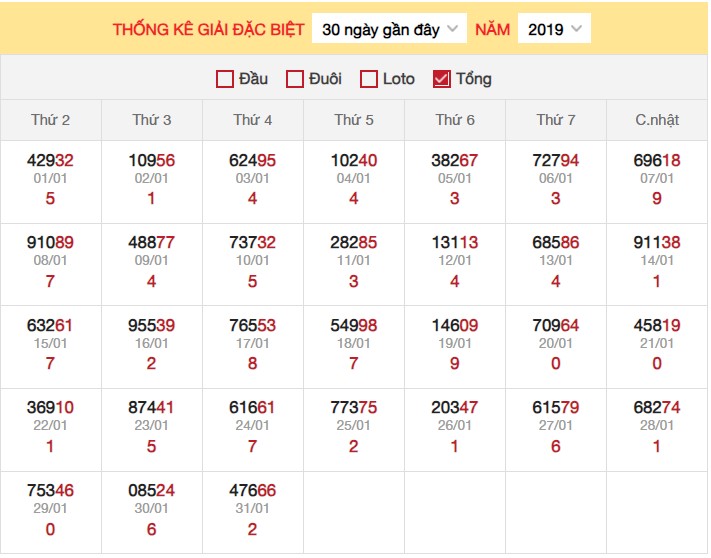Uncheck the Tổng checkbox

click(x=442, y=79)
